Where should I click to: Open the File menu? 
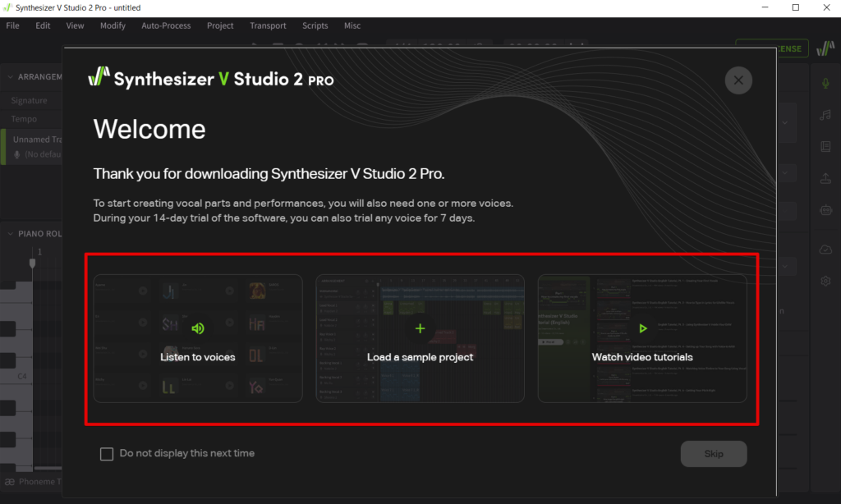(x=12, y=25)
